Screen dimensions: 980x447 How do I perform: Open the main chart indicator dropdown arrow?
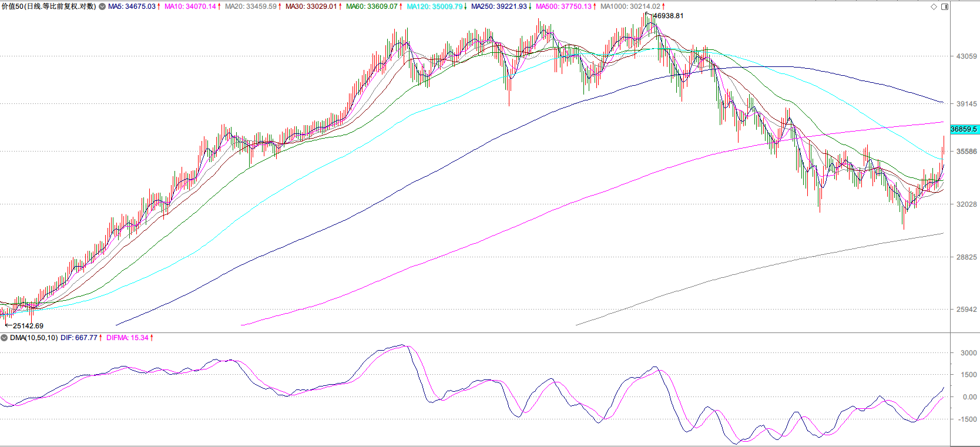point(102,6)
